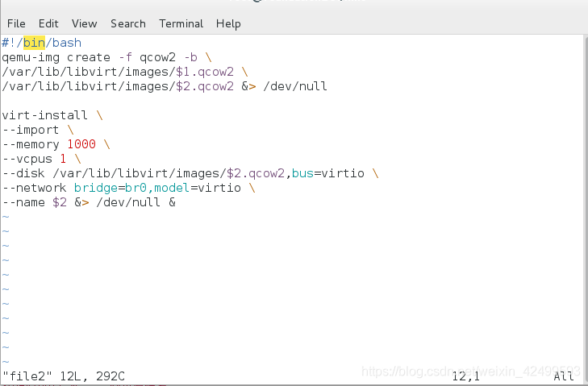
Task: Click "bash" in the shebang line
Action: pyautogui.click(x=67, y=43)
